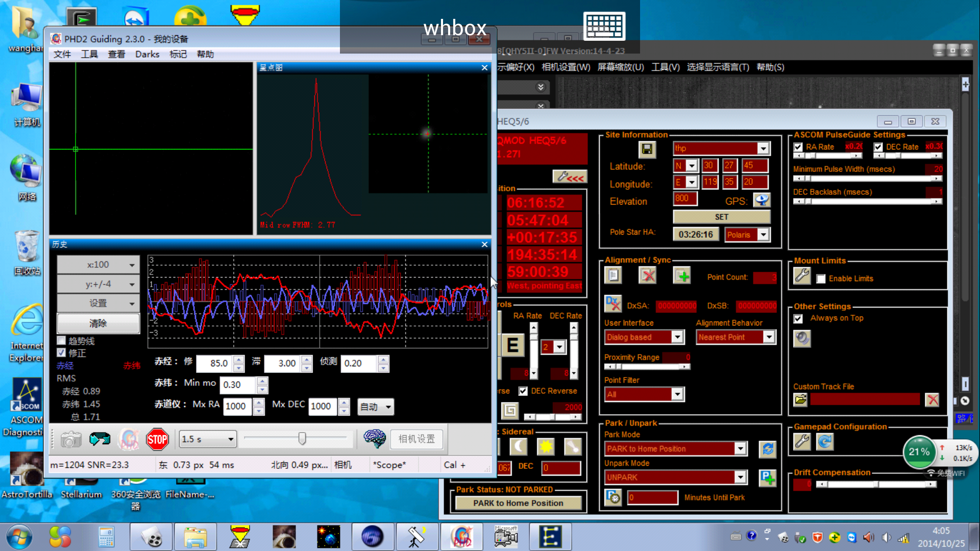The width and height of the screenshot is (980, 551).
Task: Open the 1.5 s exposure dropdown
Action: 208,439
